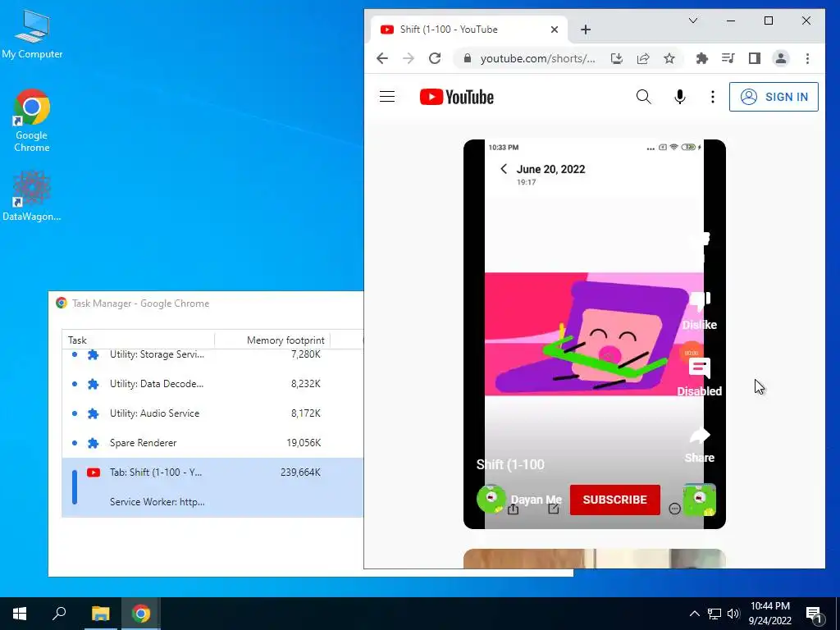The width and height of the screenshot is (840, 630).
Task: Open the Windows Start menu
Action: 20,614
